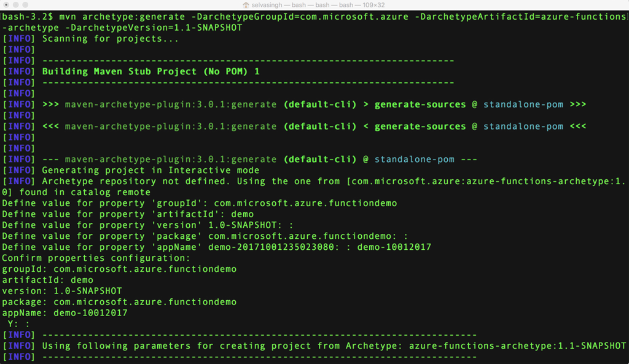Click 'azure-functions-archetype:1.1-SNAPSHOT' on the parameters line
Image resolution: width=629 pixels, height=364 pixels.
(517, 346)
